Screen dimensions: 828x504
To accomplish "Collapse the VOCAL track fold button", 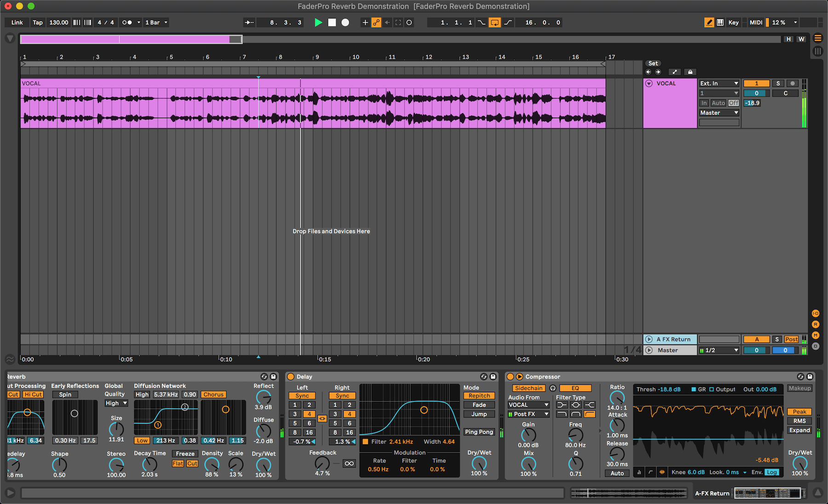I will pos(649,84).
